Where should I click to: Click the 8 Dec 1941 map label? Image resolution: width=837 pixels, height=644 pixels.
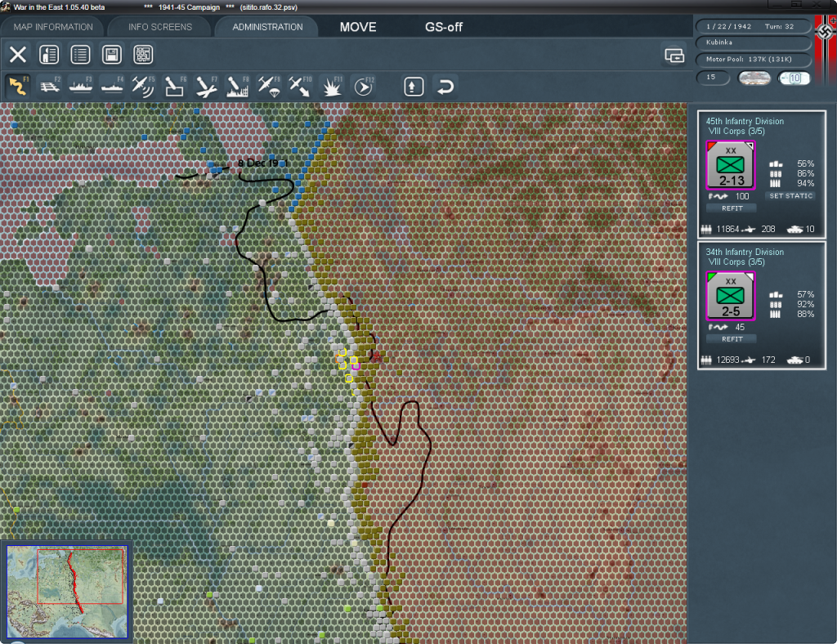pos(262,163)
